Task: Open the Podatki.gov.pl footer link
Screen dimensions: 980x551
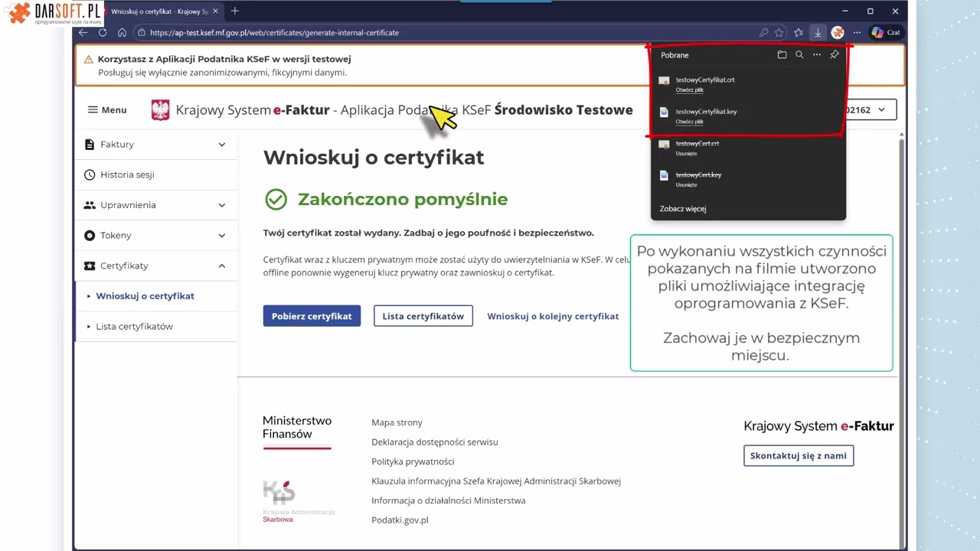Action: (x=400, y=520)
